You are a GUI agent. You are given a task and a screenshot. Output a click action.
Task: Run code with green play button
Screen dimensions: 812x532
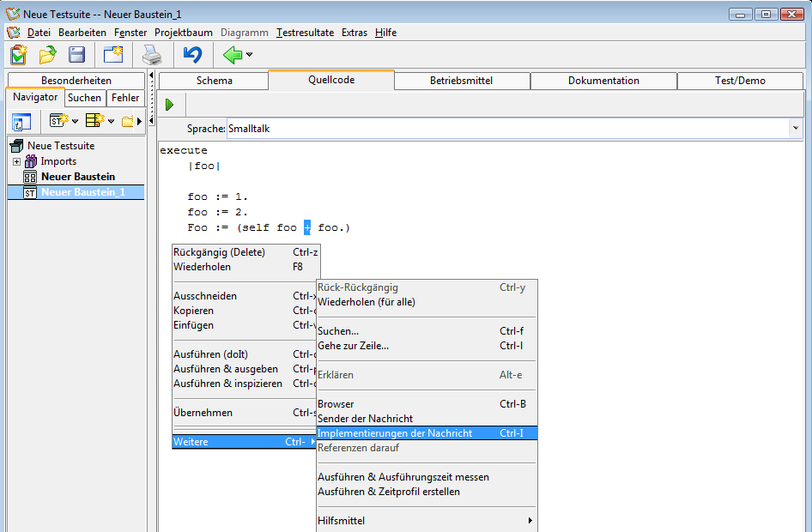[x=170, y=105]
